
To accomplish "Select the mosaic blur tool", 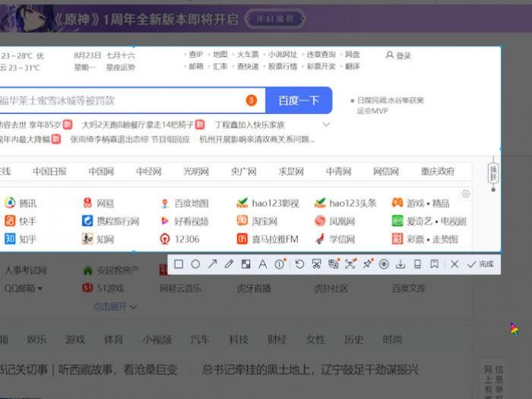I will point(245,264).
